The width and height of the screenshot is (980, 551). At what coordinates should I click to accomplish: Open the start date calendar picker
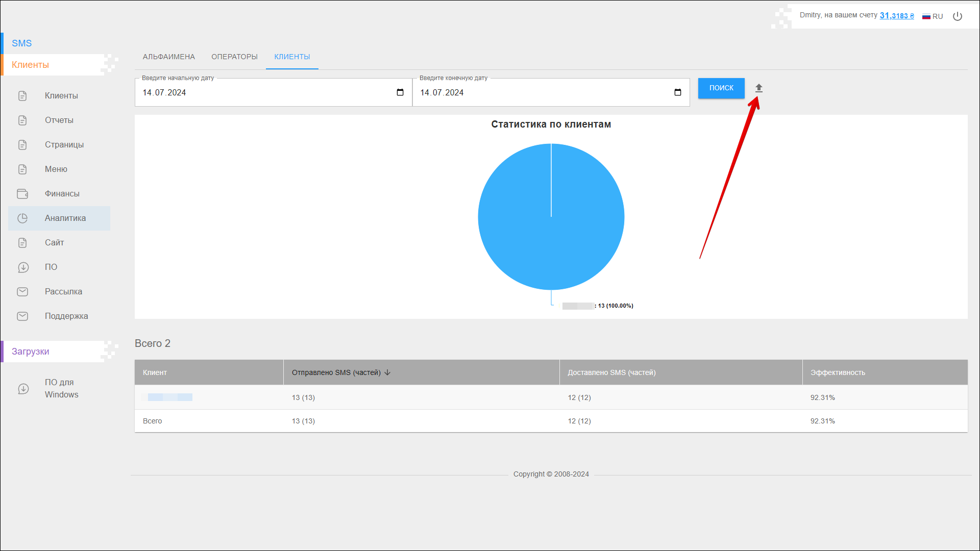click(x=400, y=92)
